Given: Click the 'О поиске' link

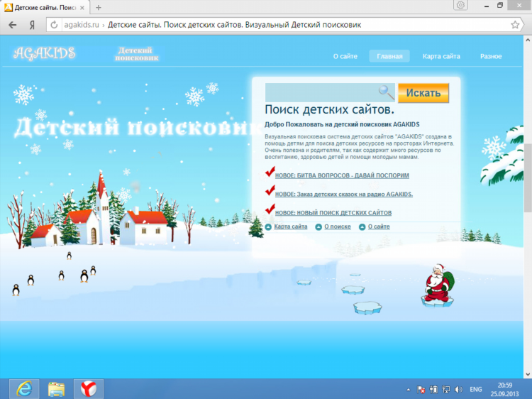Looking at the screenshot, I should [338, 226].
